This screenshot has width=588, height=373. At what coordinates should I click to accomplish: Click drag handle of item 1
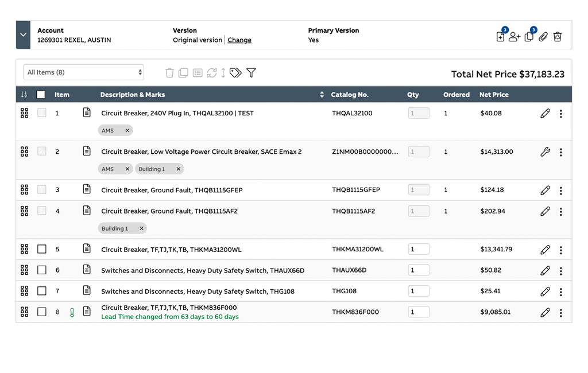(24, 113)
